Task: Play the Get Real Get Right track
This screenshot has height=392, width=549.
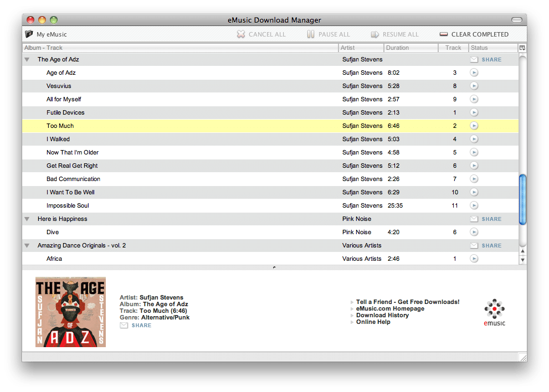Action: point(474,166)
